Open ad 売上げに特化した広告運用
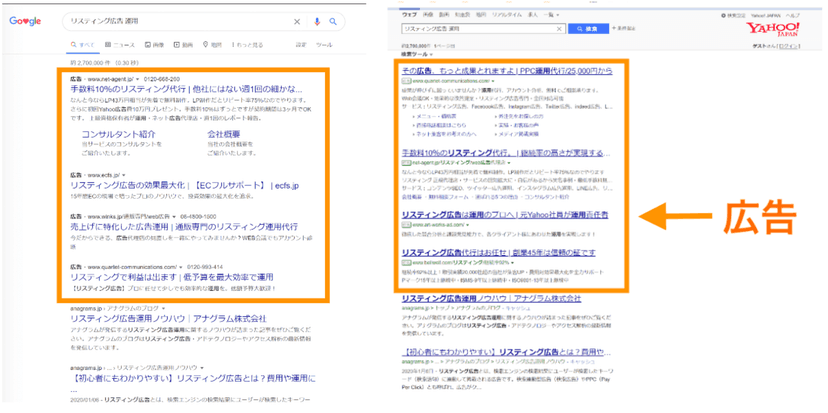 pos(184,227)
